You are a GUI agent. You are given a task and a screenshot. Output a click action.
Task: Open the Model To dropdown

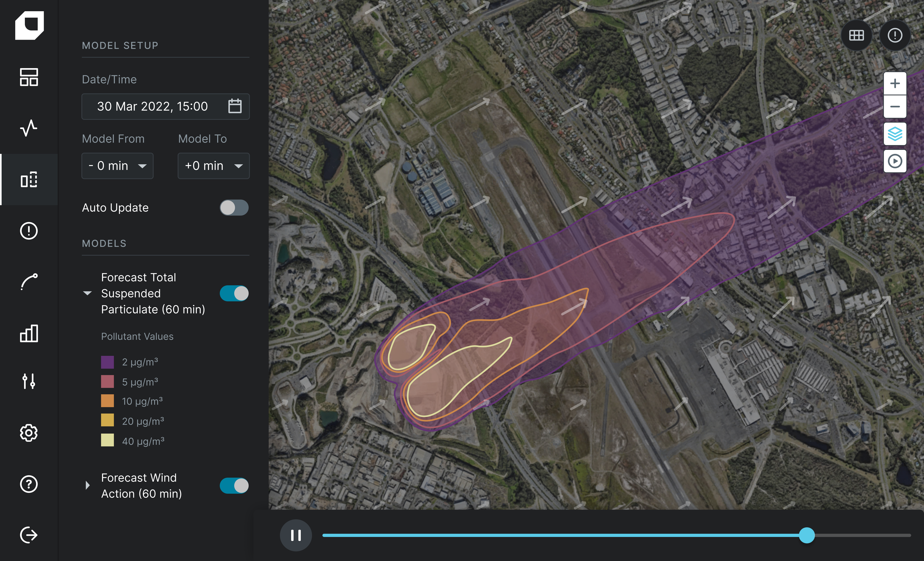(213, 166)
